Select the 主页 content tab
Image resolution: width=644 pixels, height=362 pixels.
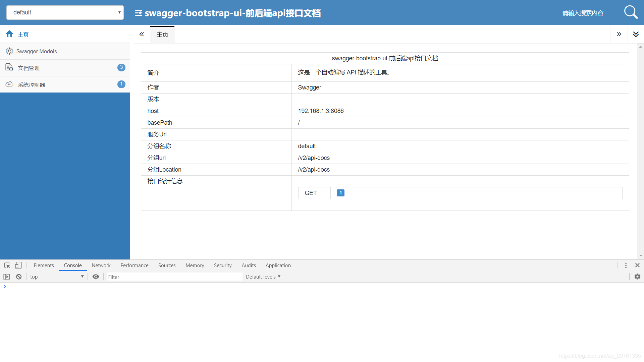tap(162, 35)
